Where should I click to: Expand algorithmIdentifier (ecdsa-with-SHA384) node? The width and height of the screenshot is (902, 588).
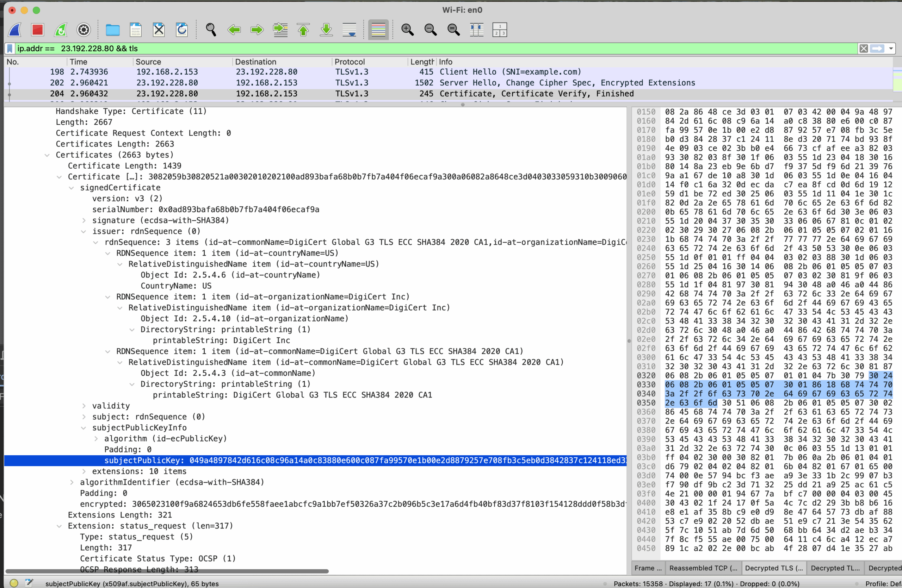point(71,483)
